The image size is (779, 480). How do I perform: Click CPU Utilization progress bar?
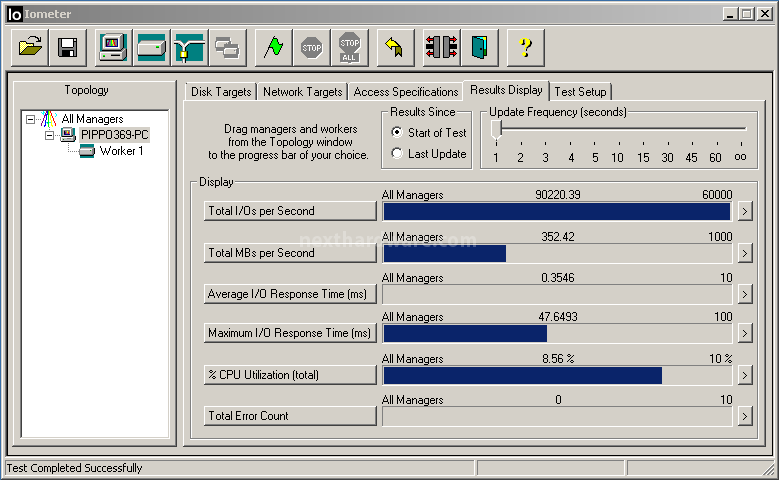coord(557,376)
